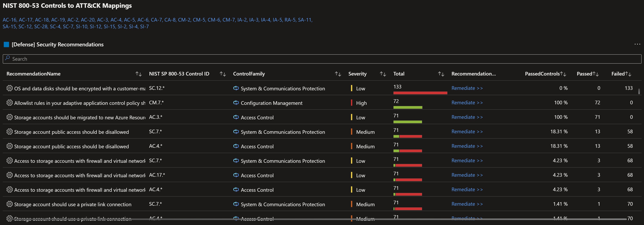This screenshot has width=644, height=225.
Task: Open the CA-8 control link
Action: [170, 20]
